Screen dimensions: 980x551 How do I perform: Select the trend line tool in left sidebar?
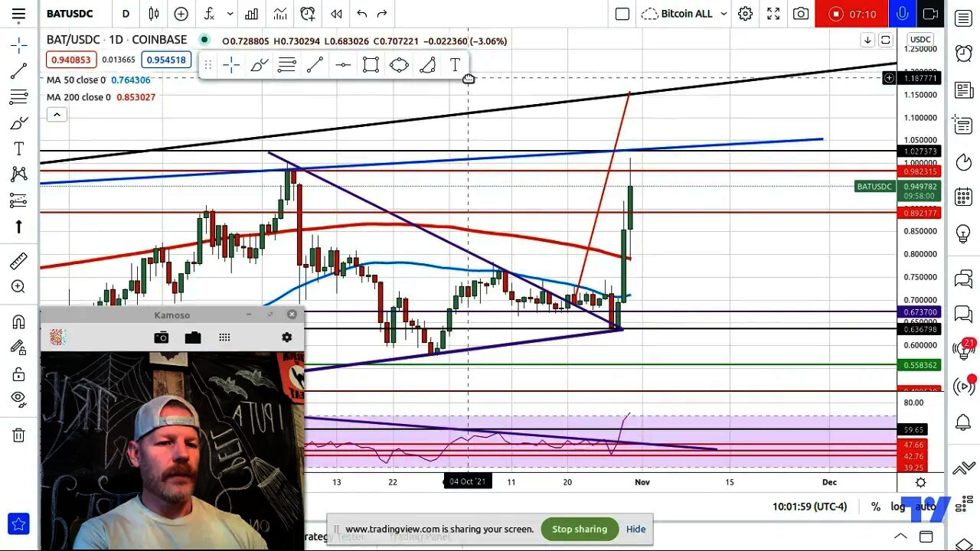[19, 71]
